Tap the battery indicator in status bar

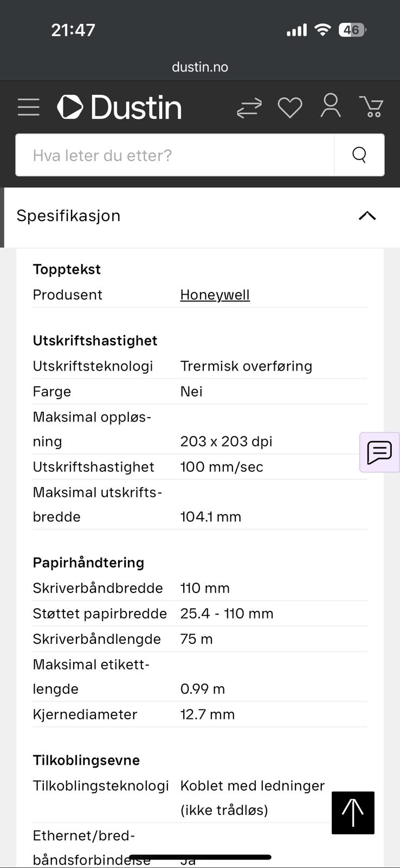coord(352,30)
